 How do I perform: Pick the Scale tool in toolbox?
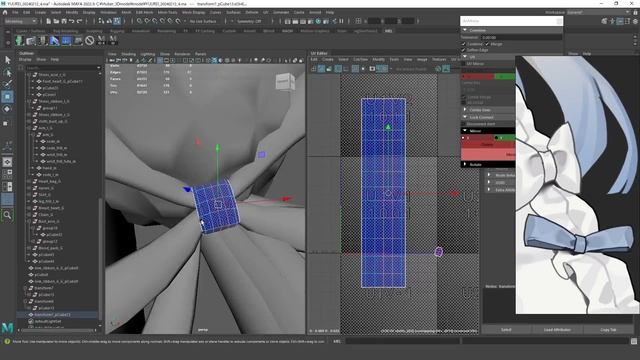[7, 122]
